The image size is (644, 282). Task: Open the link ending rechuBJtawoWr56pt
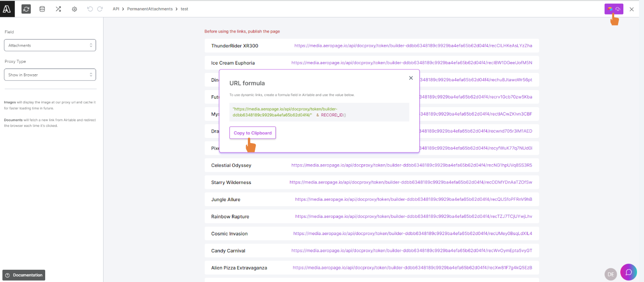[x=476, y=80]
